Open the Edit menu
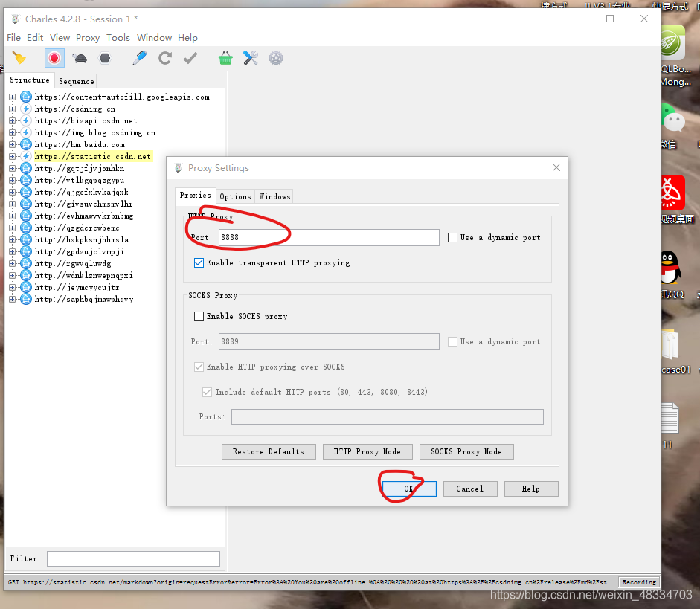 35,38
